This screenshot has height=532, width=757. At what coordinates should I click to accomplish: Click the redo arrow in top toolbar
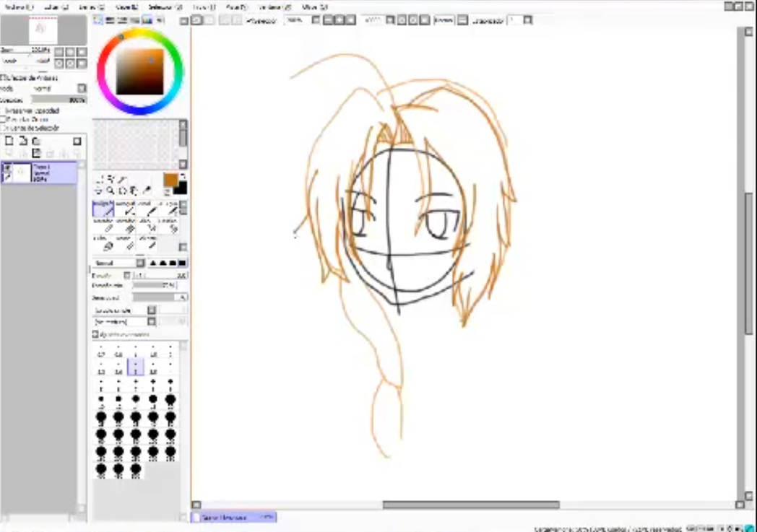tap(209, 20)
